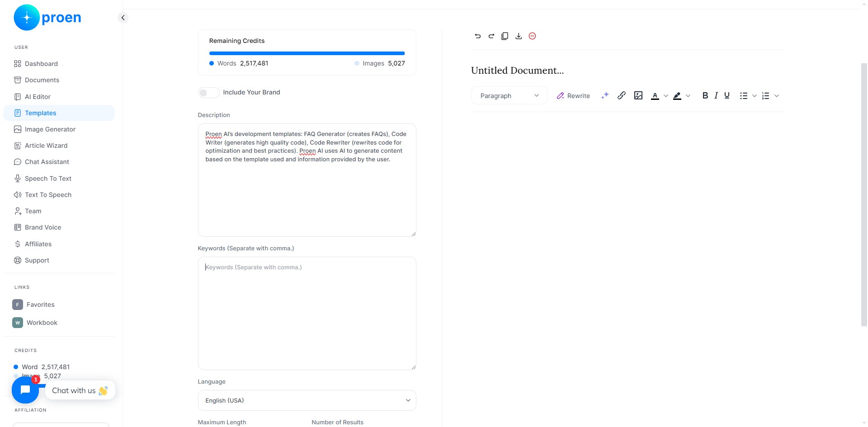Viewport: 868px width, 427px height.
Task: Focus the Keywords text area
Action: click(x=307, y=313)
